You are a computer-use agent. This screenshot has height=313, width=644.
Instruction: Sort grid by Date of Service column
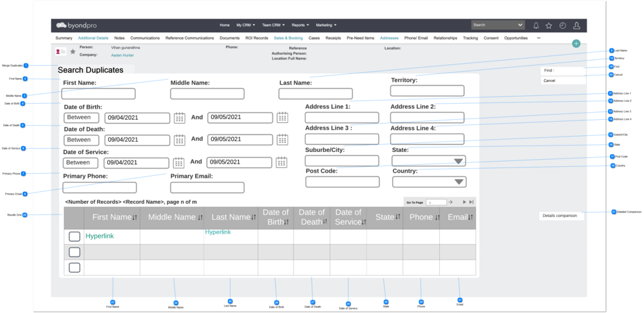[x=364, y=222]
